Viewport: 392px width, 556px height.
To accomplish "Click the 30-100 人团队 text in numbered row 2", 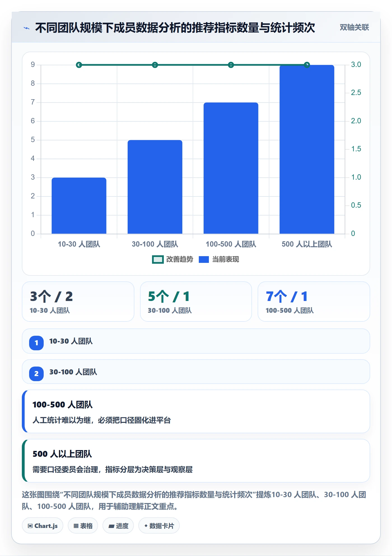I will [x=73, y=372].
